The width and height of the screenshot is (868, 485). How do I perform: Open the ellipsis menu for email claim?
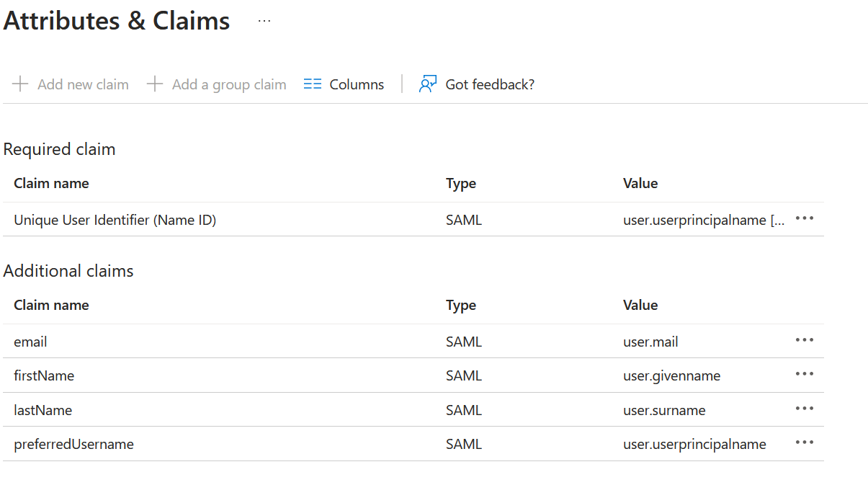[x=804, y=340]
